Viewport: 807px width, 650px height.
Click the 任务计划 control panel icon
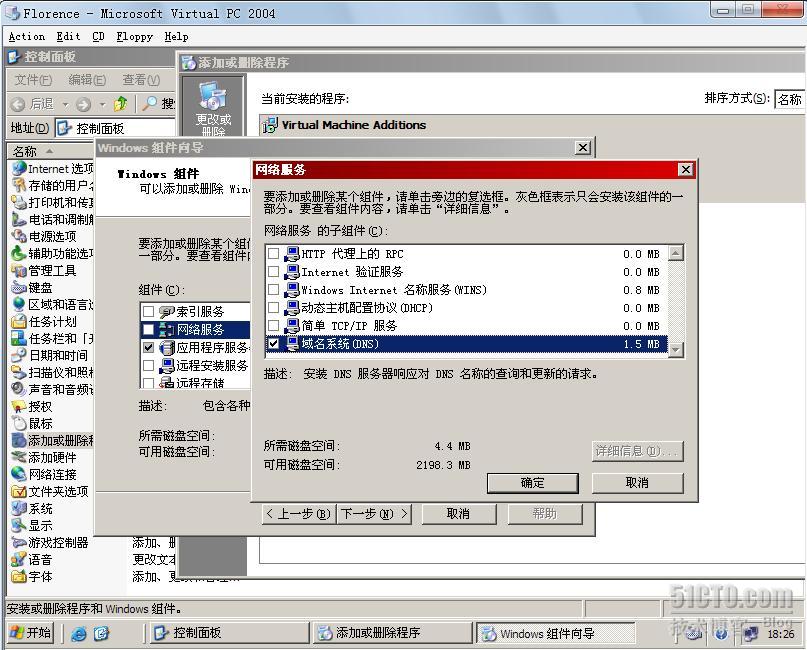pos(19,321)
